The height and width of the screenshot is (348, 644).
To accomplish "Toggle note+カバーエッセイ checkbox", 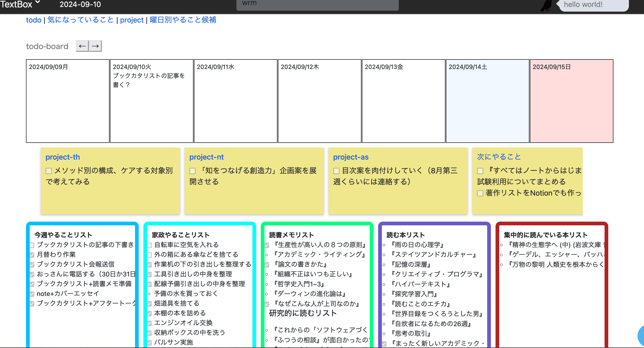I will click(32, 294).
